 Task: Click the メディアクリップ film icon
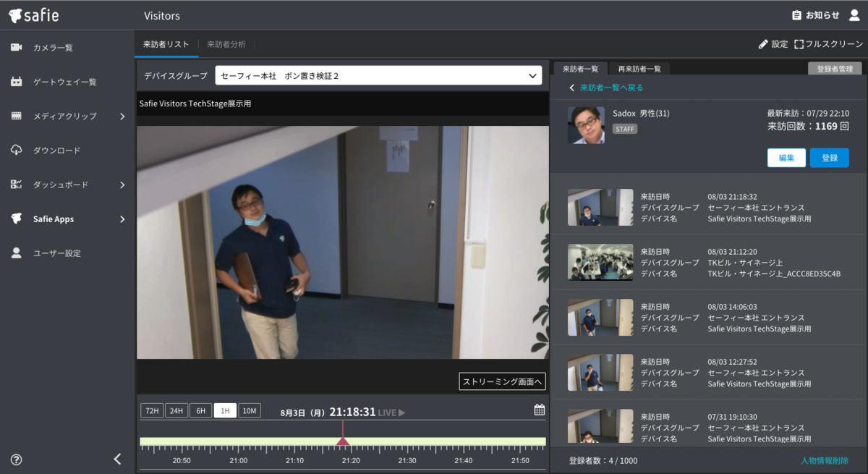(x=16, y=116)
